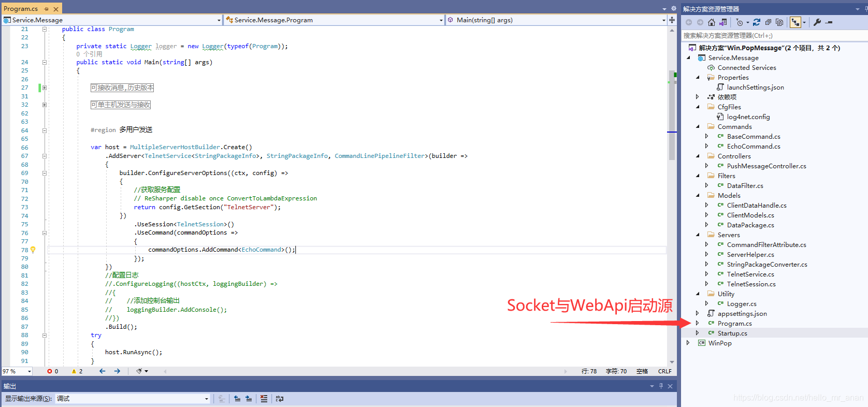Collapse the Models folder

698,196
